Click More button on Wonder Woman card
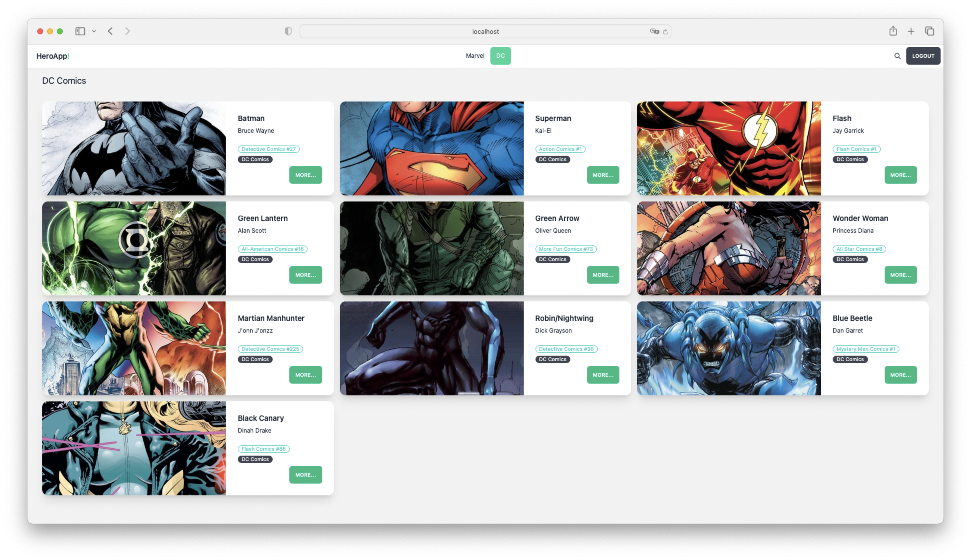The image size is (971, 560). tap(900, 275)
